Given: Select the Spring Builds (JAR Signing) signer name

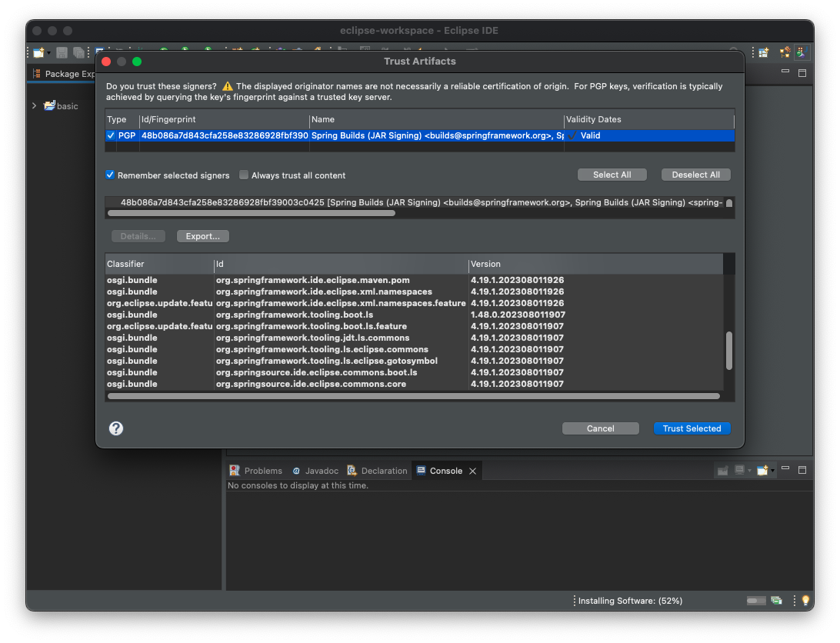Looking at the screenshot, I should click(x=437, y=135).
